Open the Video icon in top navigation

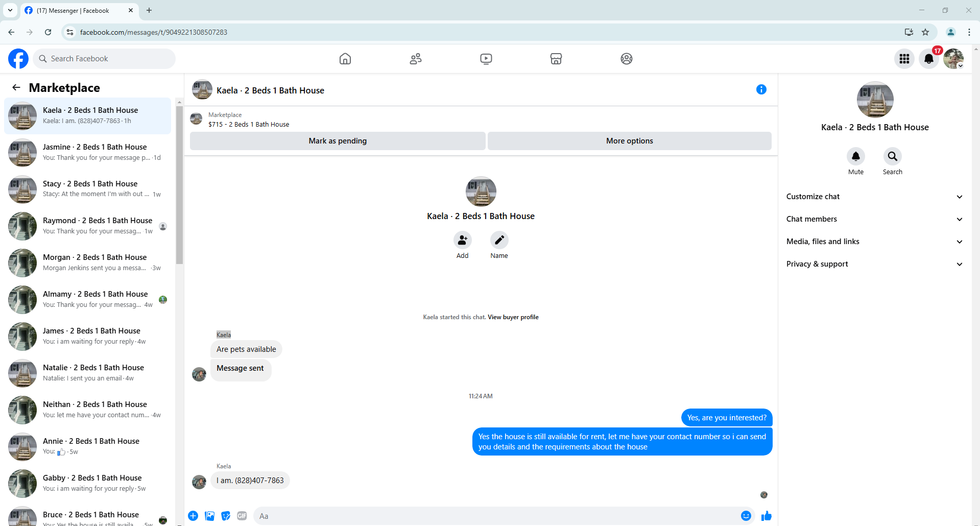486,59
